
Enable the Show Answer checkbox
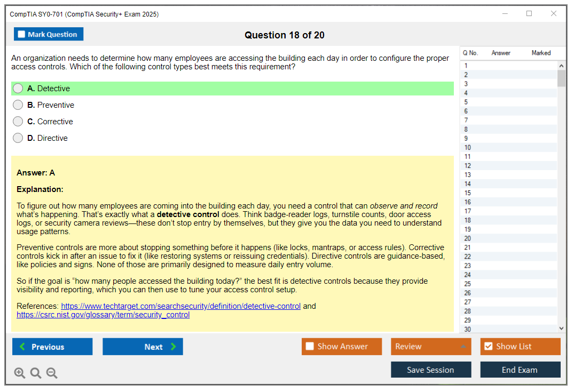click(310, 346)
